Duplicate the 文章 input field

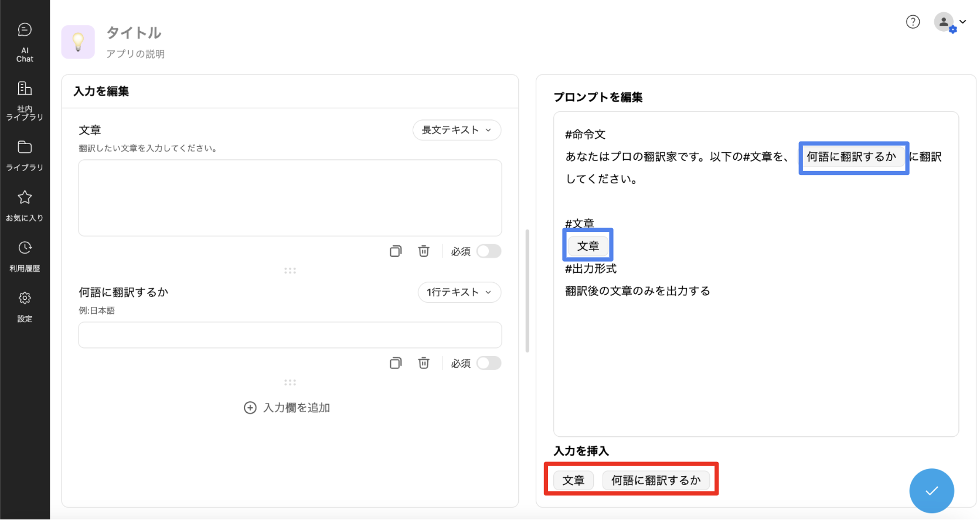pyautogui.click(x=396, y=251)
